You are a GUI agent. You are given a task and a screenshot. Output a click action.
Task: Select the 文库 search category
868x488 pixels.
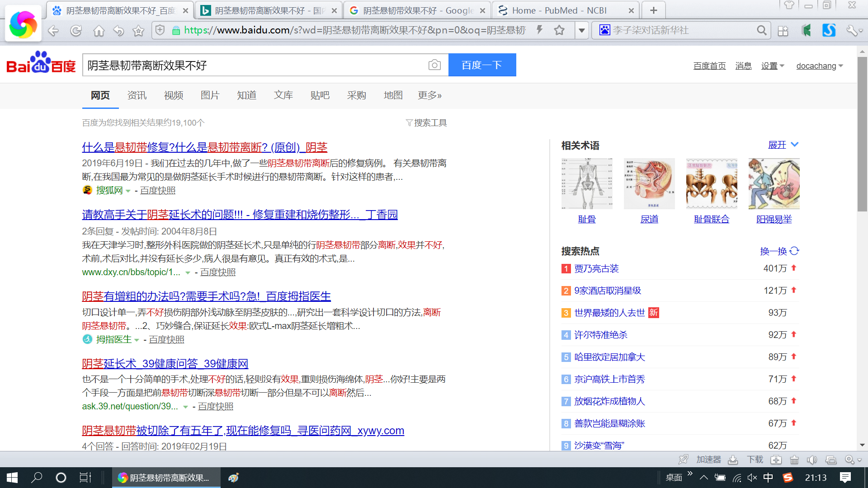(x=283, y=95)
